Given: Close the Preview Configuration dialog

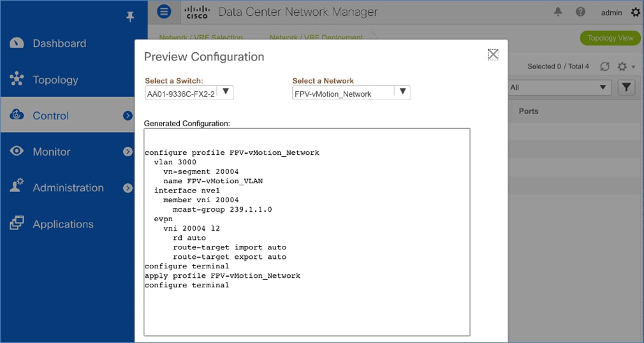Looking at the screenshot, I should (x=493, y=54).
